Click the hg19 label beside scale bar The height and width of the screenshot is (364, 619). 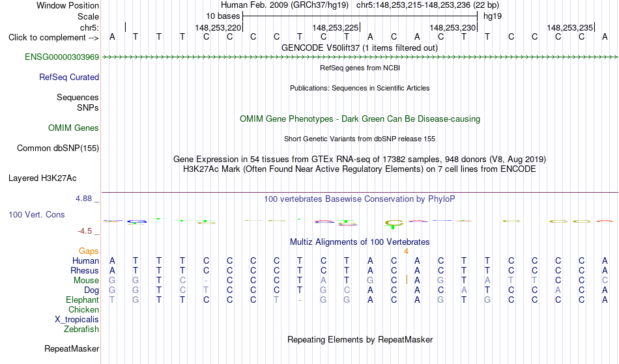click(x=493, y=16)
